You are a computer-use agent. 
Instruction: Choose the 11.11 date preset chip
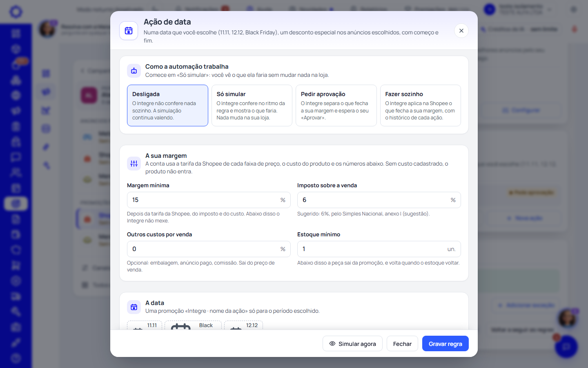point(145,325)
